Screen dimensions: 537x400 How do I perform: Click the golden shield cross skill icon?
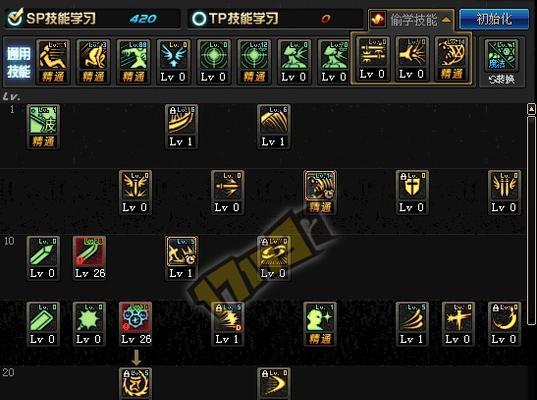click(412, 192)
